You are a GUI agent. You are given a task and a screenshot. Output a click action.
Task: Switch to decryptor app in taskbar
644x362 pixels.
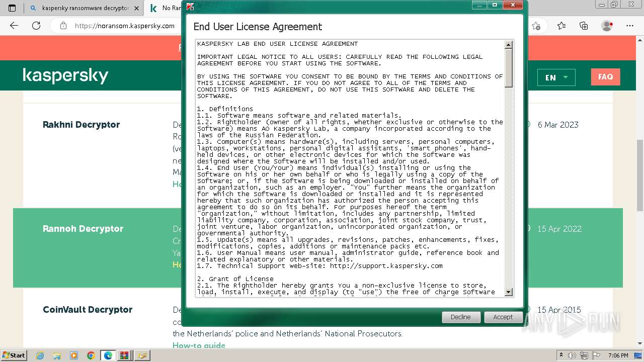point(142,355)
